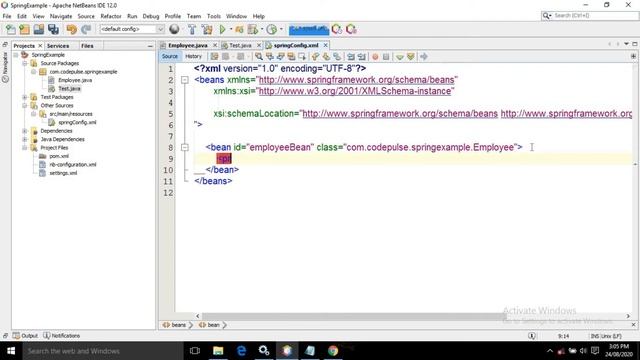
Task: Collapse the bean code fold on line 8
Action: pos(184,147)
